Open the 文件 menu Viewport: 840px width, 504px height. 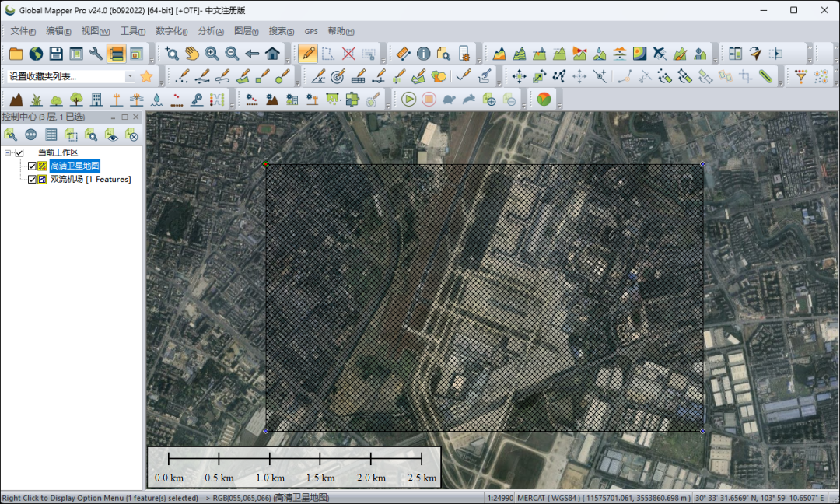coord(23,31)
